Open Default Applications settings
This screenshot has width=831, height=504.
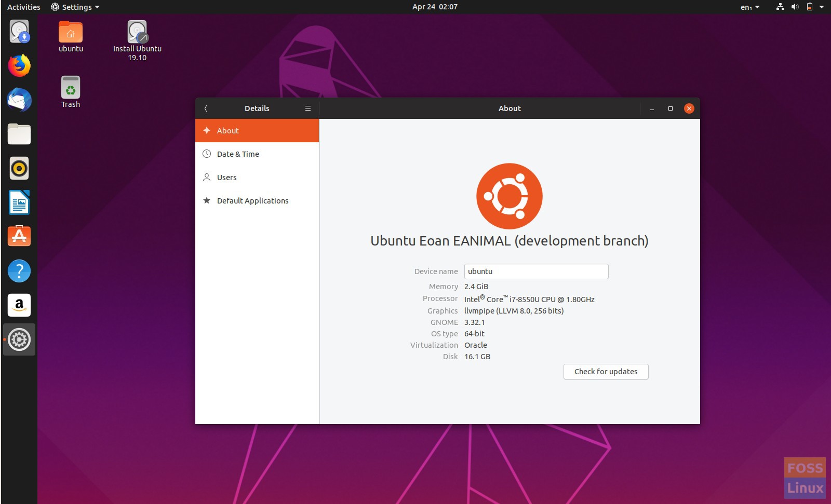[252, 200]
